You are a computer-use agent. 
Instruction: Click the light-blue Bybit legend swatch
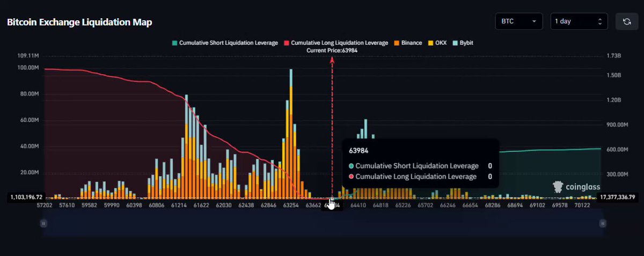click(x=456, y=42)
